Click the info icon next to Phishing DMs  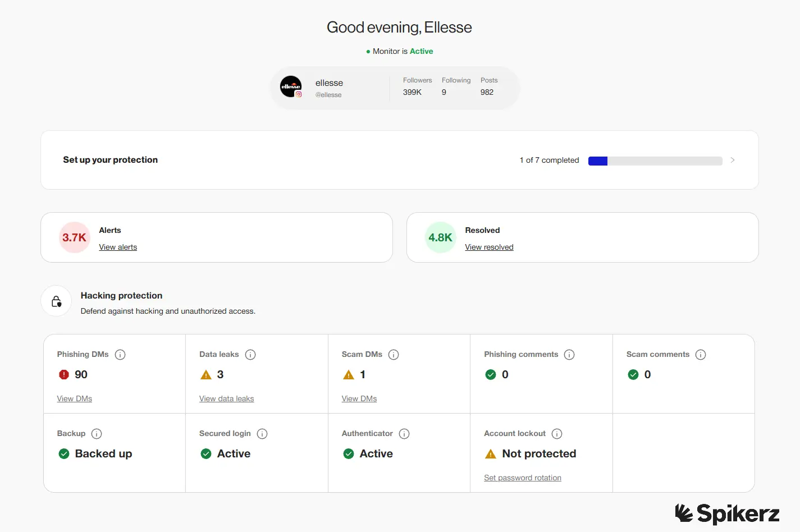(x=120, y=355)
